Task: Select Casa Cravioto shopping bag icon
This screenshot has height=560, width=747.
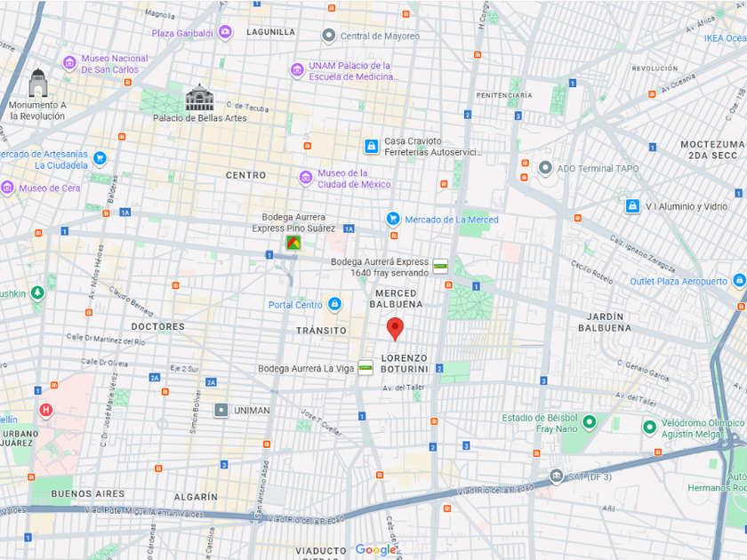Action: (x=371, y=146)
